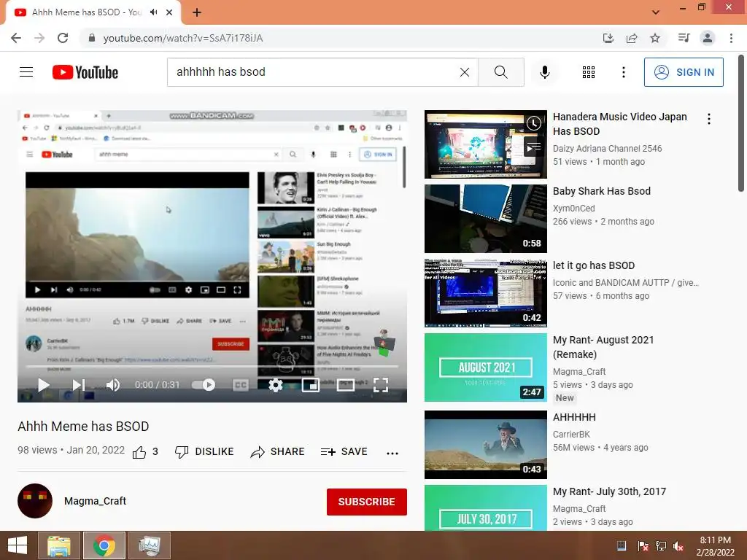This screenshot has width=747, height=560.
Task: Go back to the previous page
Action: coord(16,38)
